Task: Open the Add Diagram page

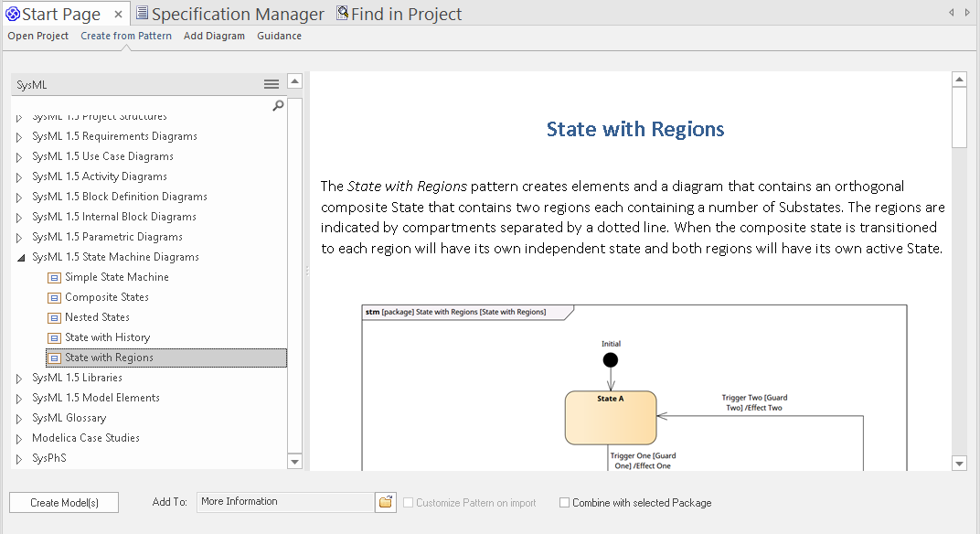Action: click(x=214, y=36)
